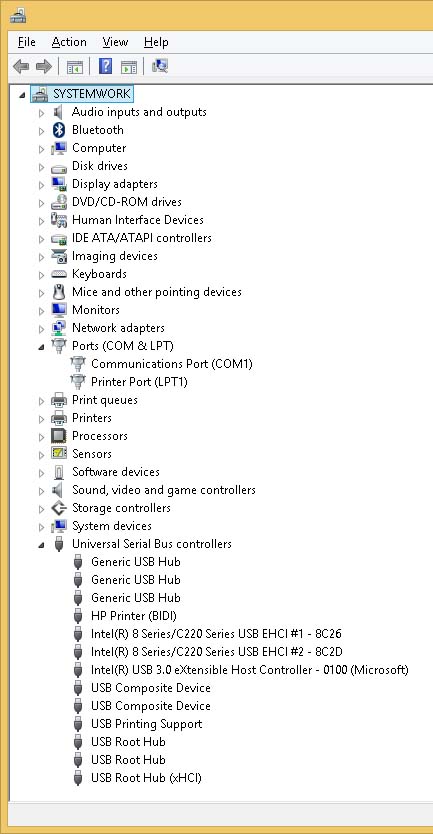
Task: Collapse Universal Serial Bus controllers node
Action: tap(41, 545)
